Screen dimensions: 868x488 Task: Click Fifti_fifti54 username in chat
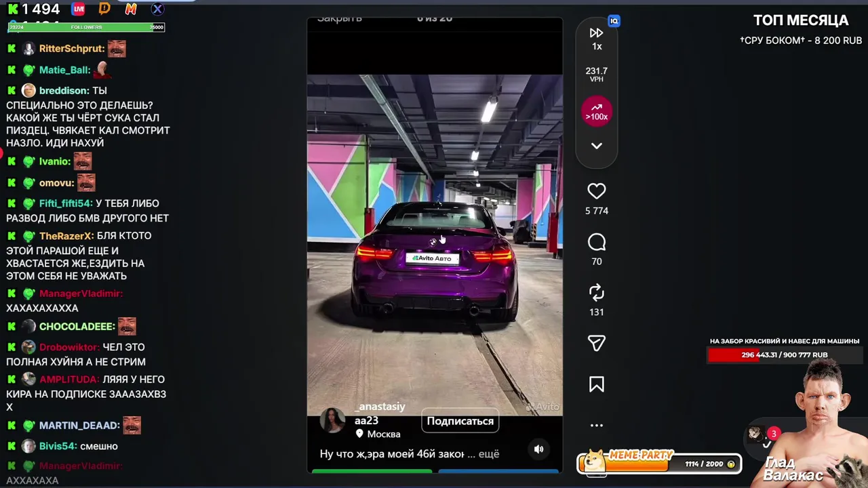point(66,203)
